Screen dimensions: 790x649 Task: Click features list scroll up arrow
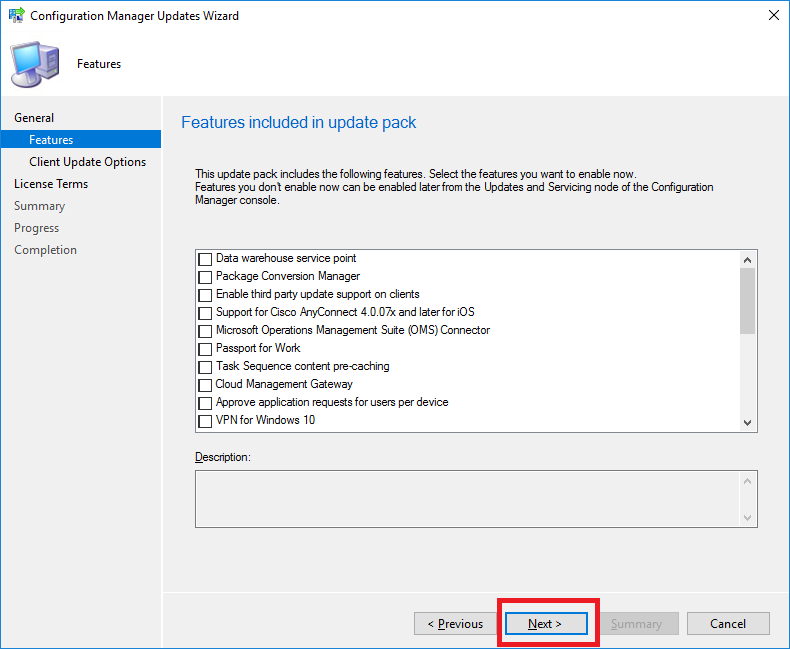point(747,259)
